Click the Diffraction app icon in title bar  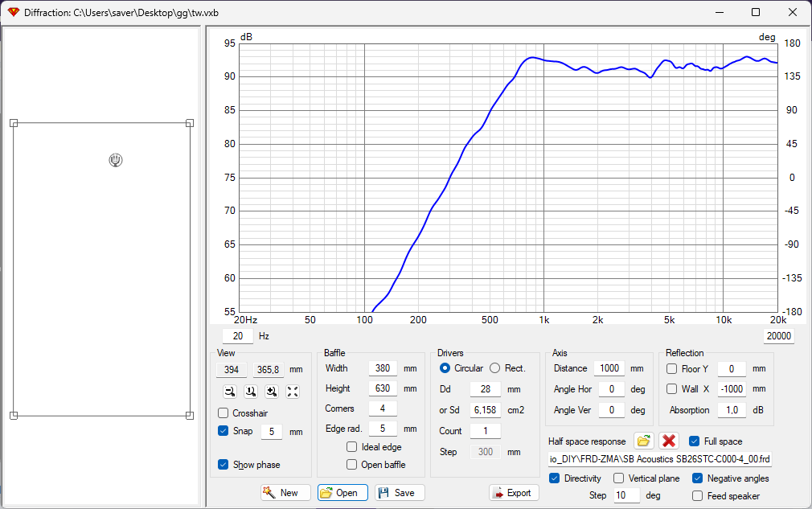click(13, 12)
